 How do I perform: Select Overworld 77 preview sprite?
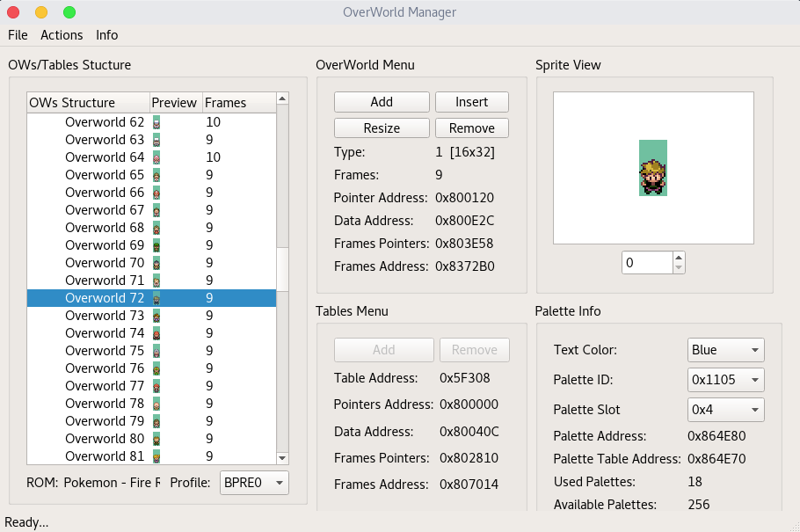pyautogui.click(x=156, y=385)
